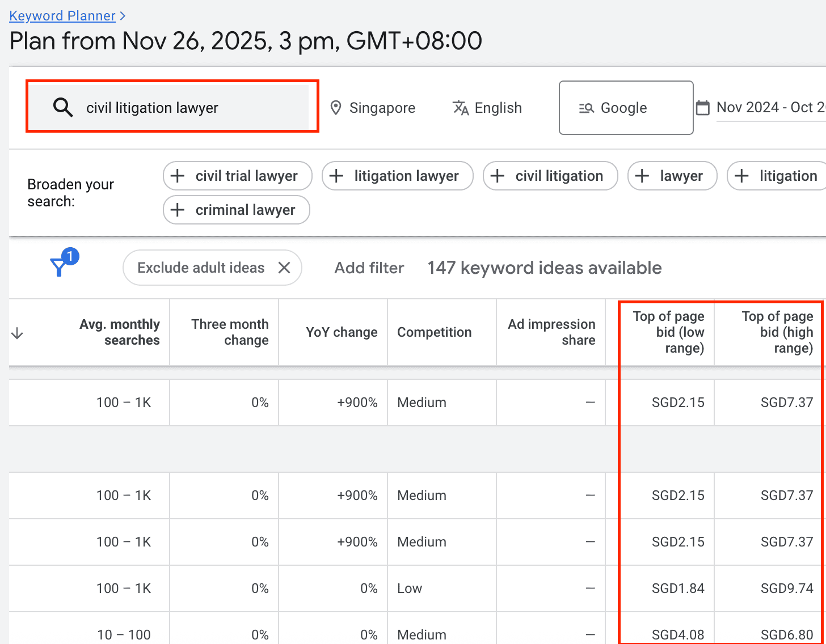This screenshot has width=826, height=644.
Task: Add 'civil trial lawyer' to search
Action: (237, 176)
